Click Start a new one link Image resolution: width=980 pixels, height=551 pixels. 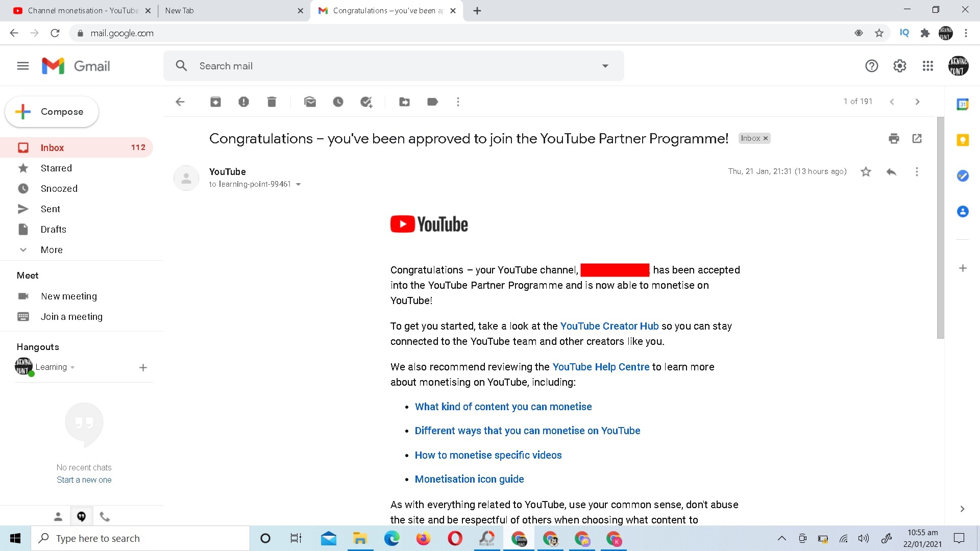coord(84,480)
